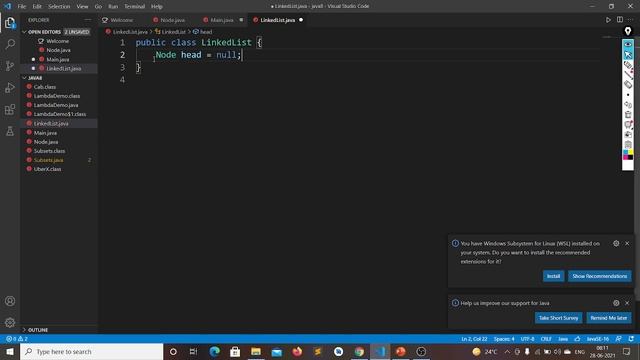Open the File menu
This screenshot has width=640, height=360.
coord(22,6)
